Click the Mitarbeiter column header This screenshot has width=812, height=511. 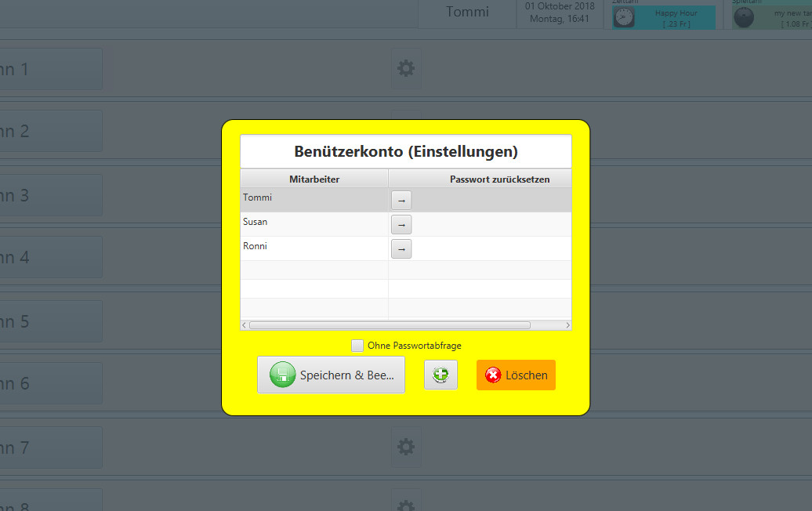click(x=314, y=179)
